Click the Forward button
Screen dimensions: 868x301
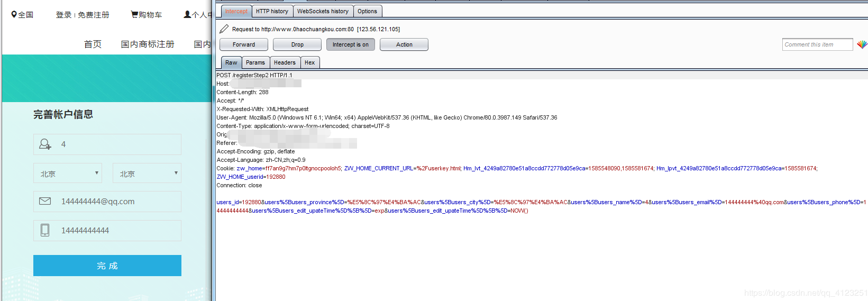pos(244,44)
